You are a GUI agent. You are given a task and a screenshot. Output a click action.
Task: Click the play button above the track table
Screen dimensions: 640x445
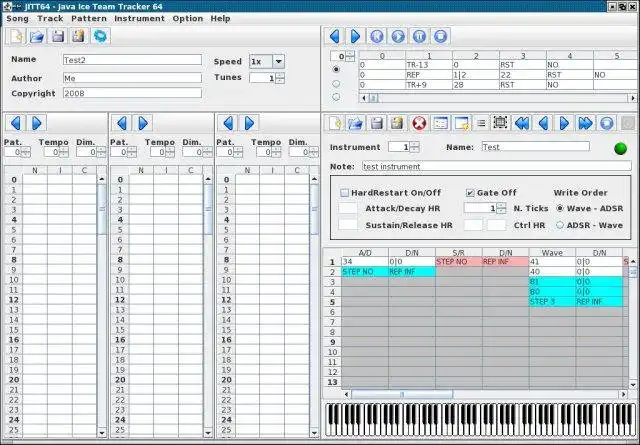pyautogui.click(x=398, y=36)
